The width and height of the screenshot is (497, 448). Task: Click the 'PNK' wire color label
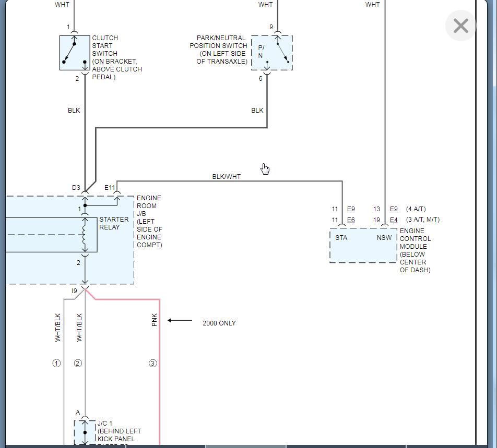click(x=154, y=320)
